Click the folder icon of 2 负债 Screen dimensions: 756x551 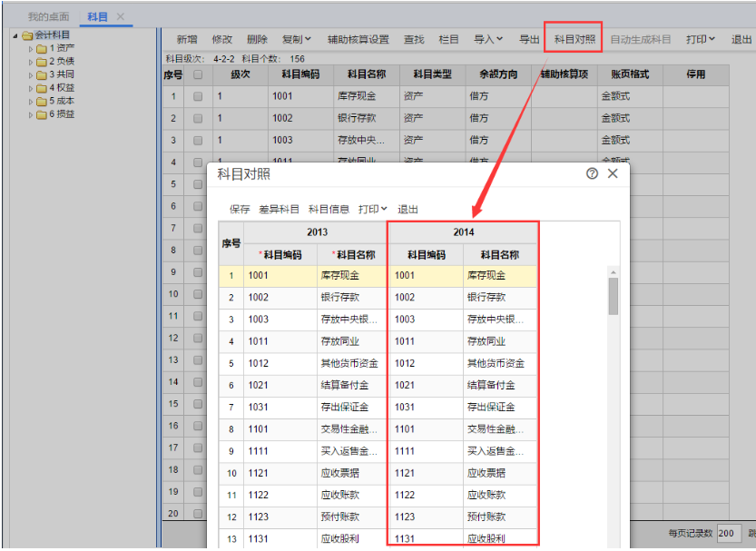(42, 62)
